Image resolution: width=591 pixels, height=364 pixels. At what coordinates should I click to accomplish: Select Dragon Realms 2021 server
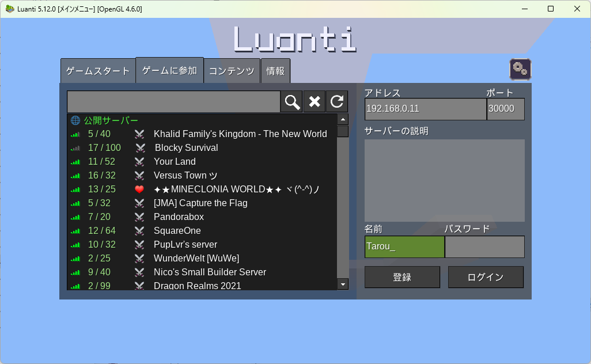click(x=202, y=285)
